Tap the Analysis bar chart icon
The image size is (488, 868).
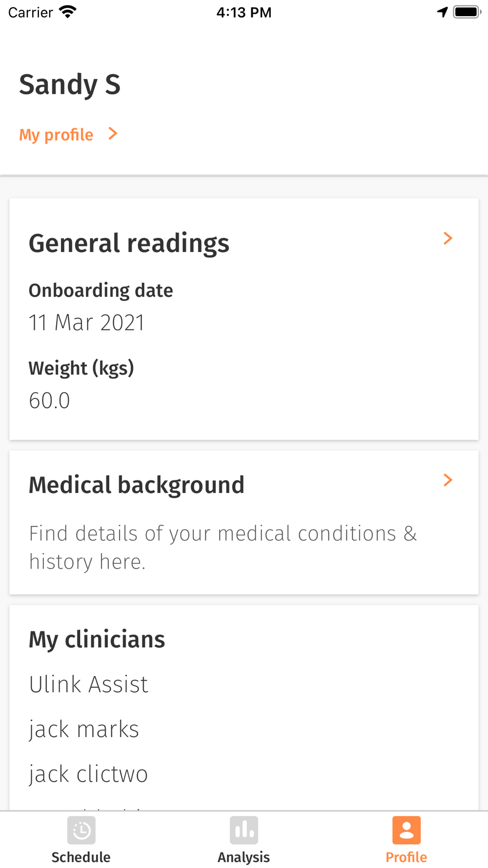(x=244, y=830)
